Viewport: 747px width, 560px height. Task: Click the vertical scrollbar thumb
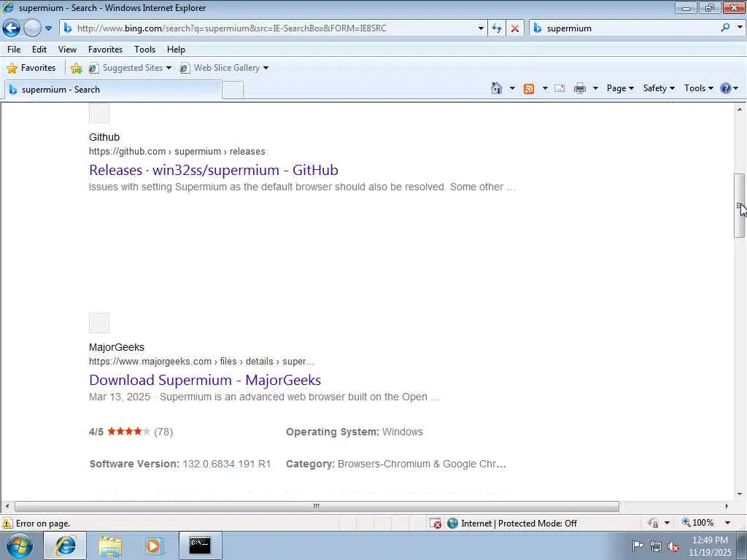click(740, 206)
